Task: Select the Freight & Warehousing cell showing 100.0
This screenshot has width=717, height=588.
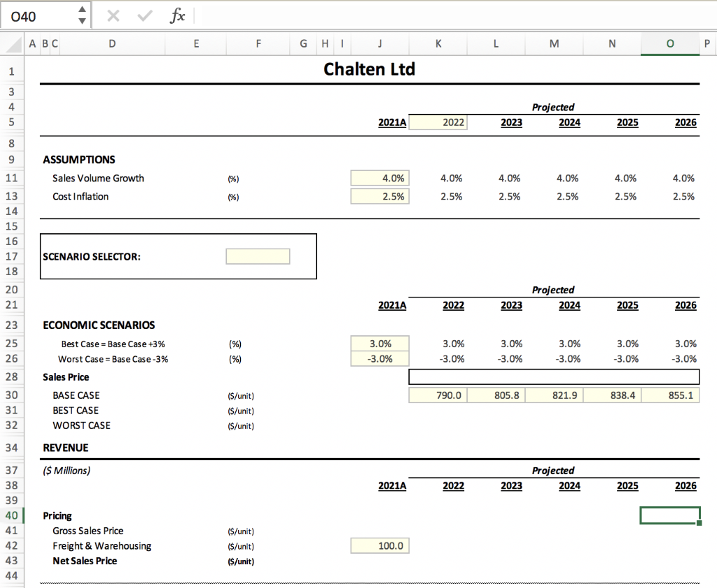Action: tap(380, 545)
